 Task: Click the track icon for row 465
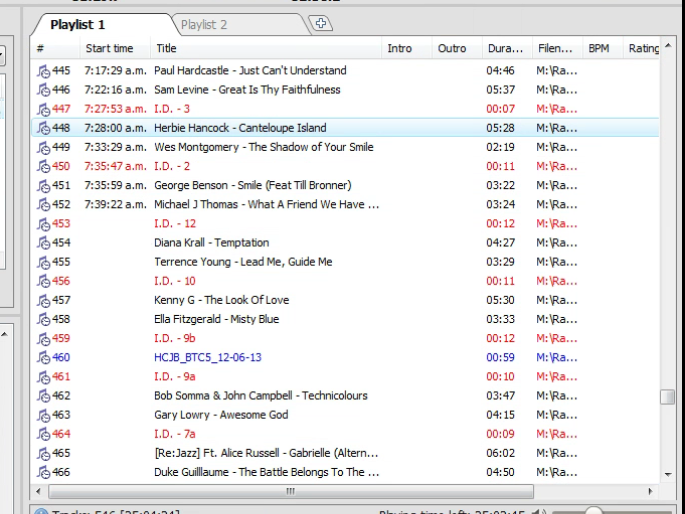click(x=43, y=453)
